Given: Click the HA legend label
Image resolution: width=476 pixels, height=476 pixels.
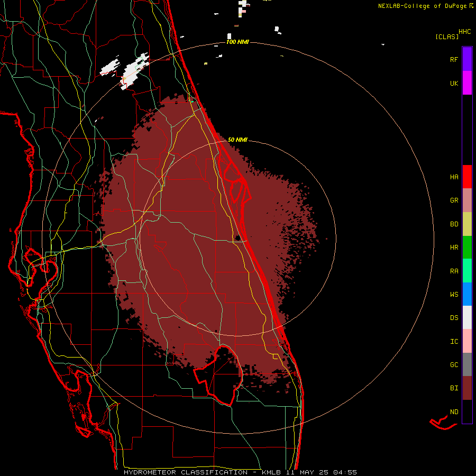Looking at the screenshot, I should (454, 177).
